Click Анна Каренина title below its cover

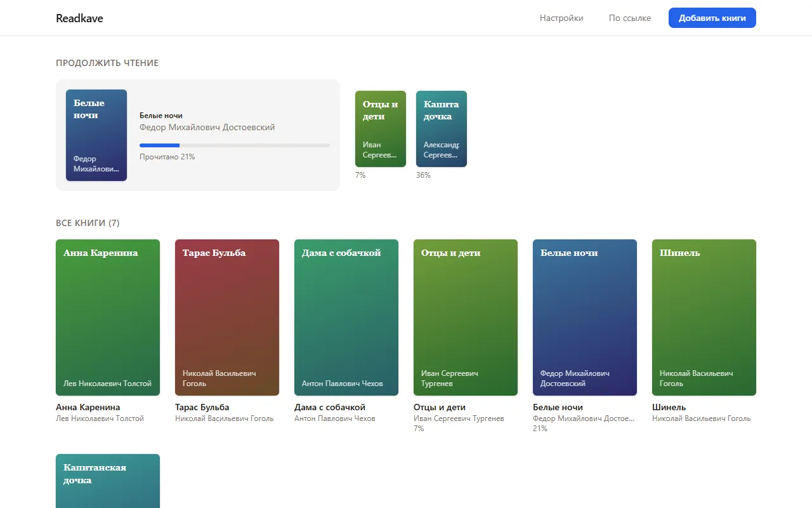(x=88, y=407)
